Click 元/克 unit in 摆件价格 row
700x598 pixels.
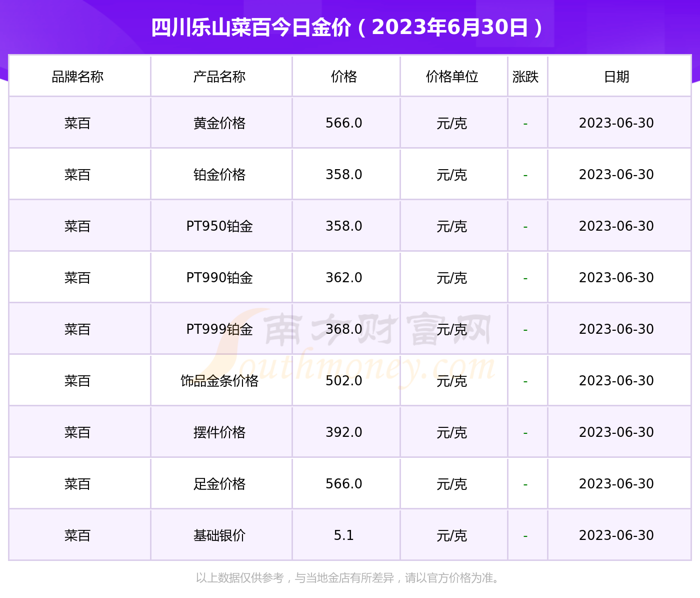tap(452, 432)
